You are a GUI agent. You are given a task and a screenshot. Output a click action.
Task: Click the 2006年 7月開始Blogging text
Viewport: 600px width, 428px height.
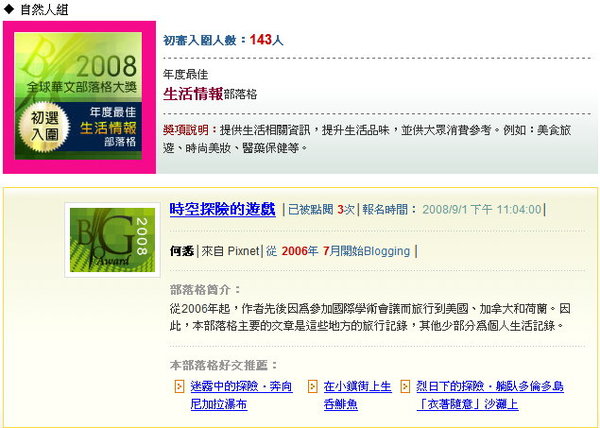[346, 251]
